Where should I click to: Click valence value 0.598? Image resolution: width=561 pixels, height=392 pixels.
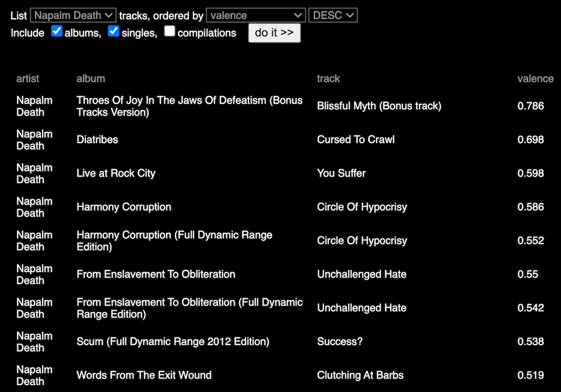click(530, 174)
